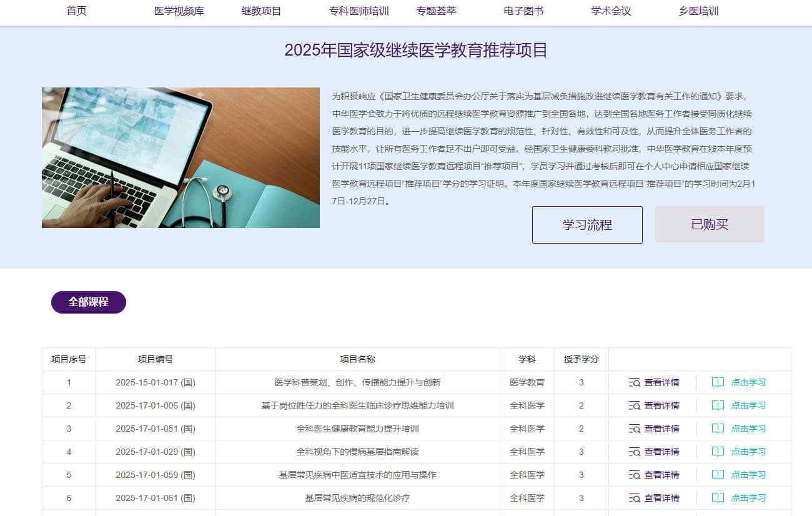812x516 pixels.
Task: Click the laptop and stethoscope banner image
Action: (x=181, y=157)
